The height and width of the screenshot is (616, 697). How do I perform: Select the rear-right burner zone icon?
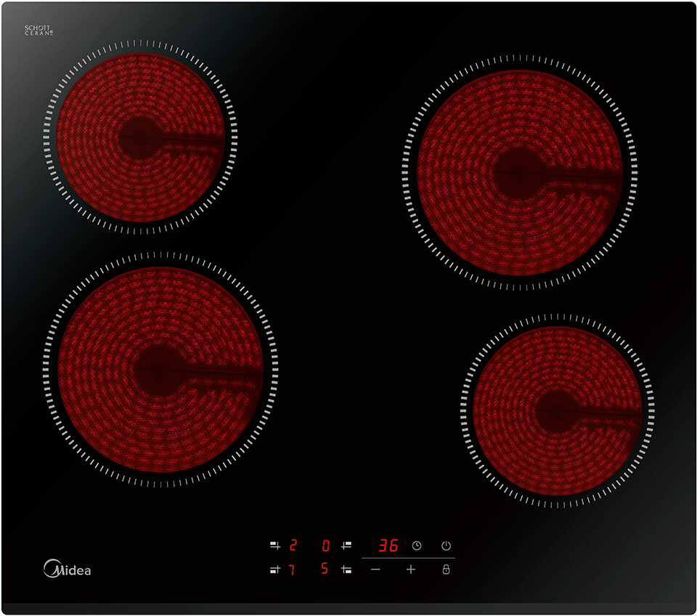(347, 545)
